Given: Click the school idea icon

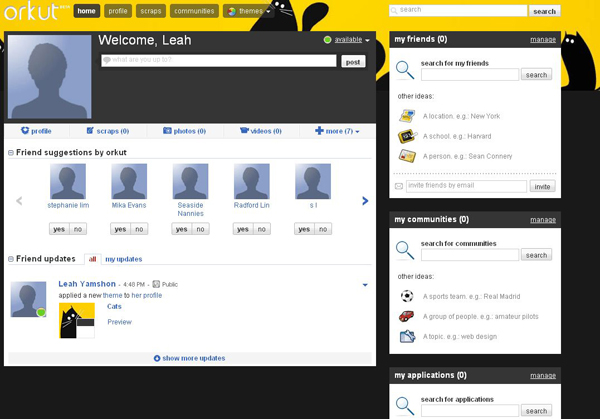Looking at the screenshot, I should (407, 136).
